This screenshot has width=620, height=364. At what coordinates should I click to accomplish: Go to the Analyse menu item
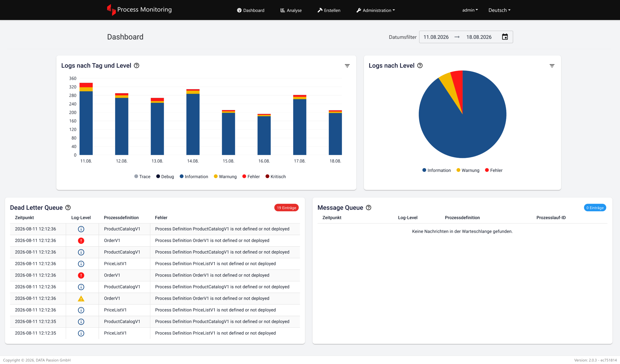(x=291, y=10)
